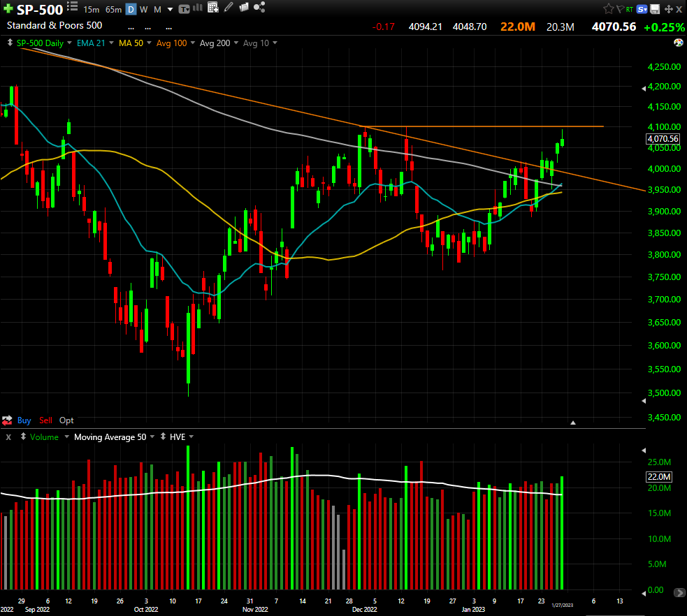
Task: Toggle the RT real-time indicator
Action: pos(630,9)
